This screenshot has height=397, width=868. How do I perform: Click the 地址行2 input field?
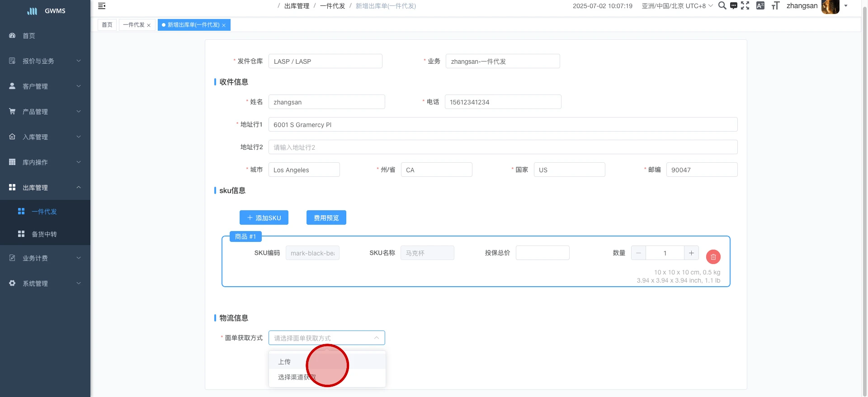click(x=503, y=147)
